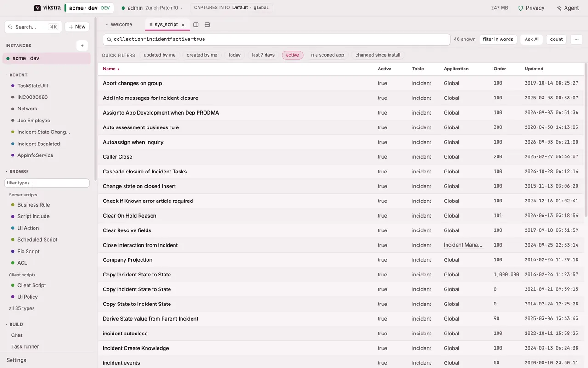Toggle the 'updated by me' quick filter
588x368 pixels.
point(159,55)
